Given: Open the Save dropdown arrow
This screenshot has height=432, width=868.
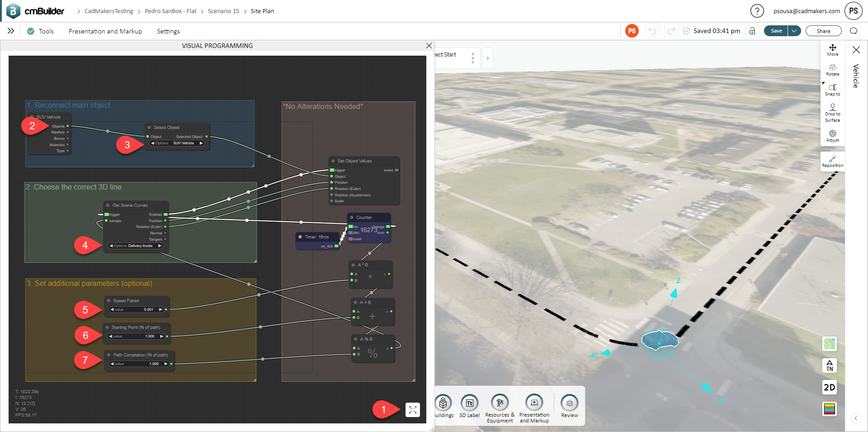Looking at the screenshot, I should 794,31.
